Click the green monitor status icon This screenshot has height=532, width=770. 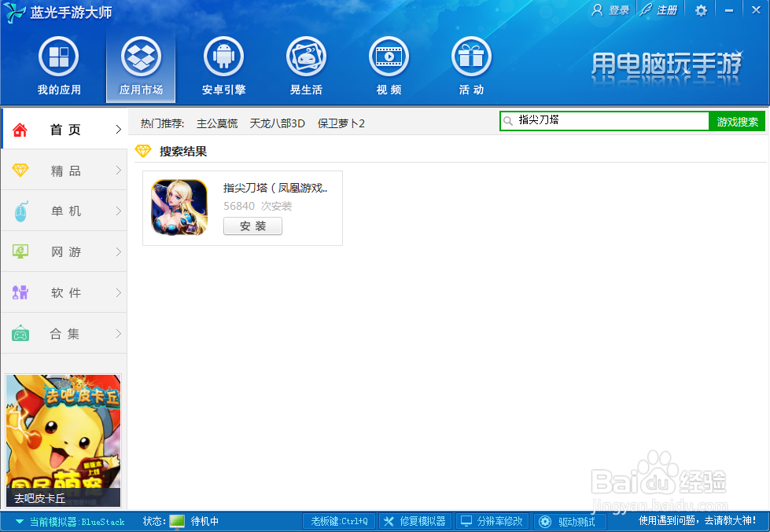click(x=177, y=521)
